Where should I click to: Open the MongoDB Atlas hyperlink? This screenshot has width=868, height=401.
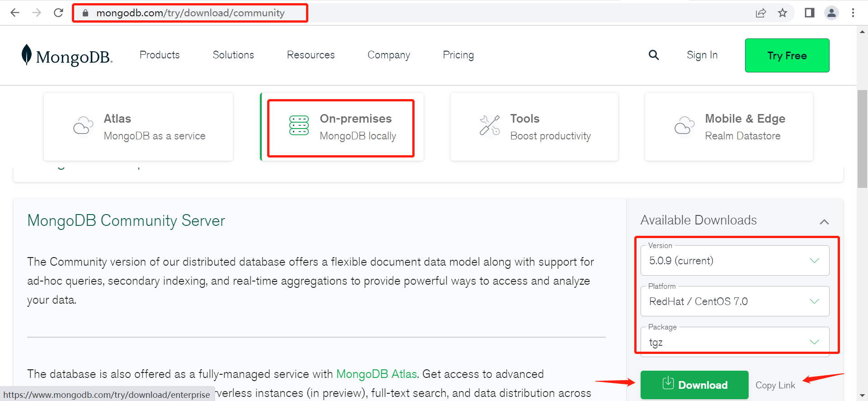[377, 374]
